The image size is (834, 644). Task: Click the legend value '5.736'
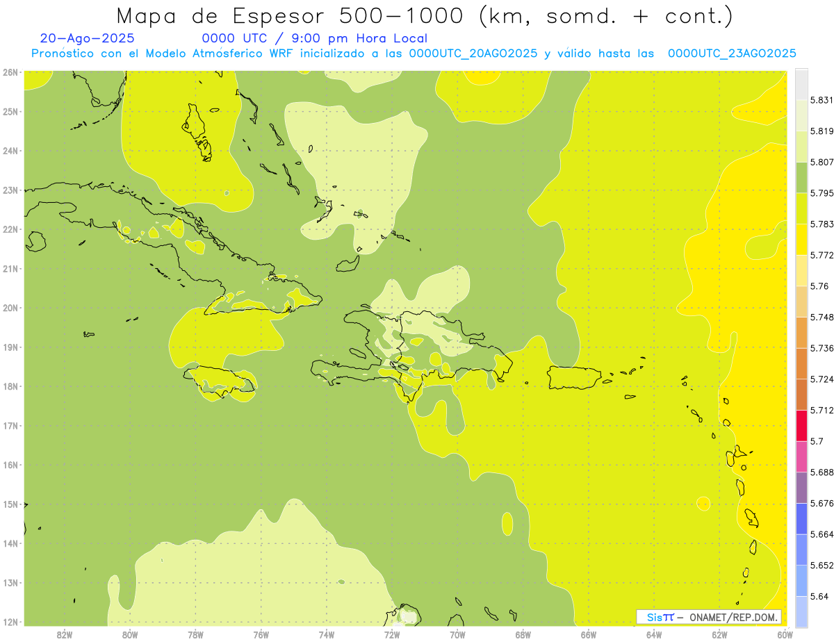[x=821, y=348]
